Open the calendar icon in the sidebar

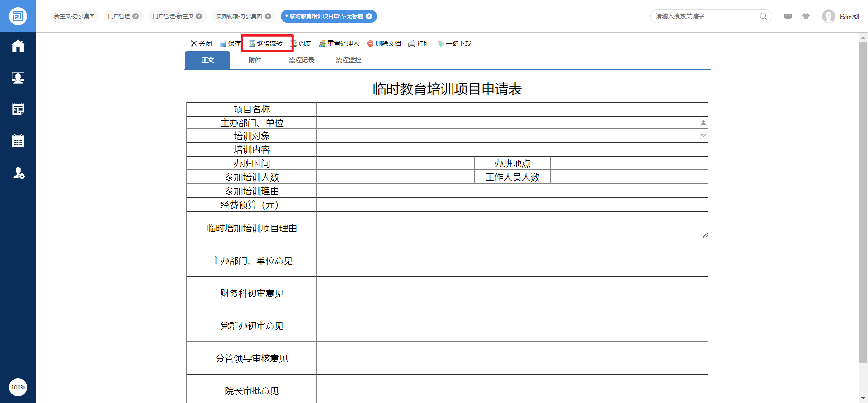click(x=18, y=141)
